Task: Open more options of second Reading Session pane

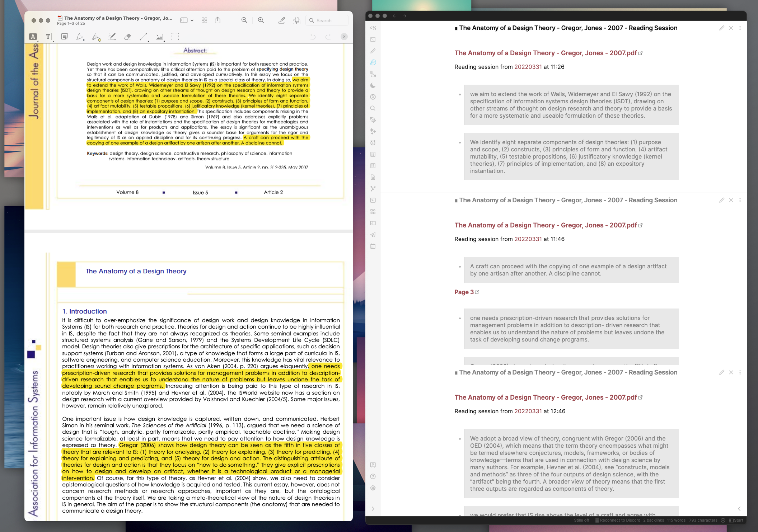Action: (740, 200)
